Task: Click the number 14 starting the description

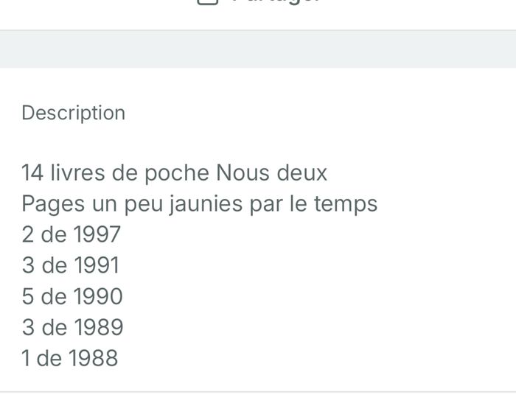Action: coord(32,173)
